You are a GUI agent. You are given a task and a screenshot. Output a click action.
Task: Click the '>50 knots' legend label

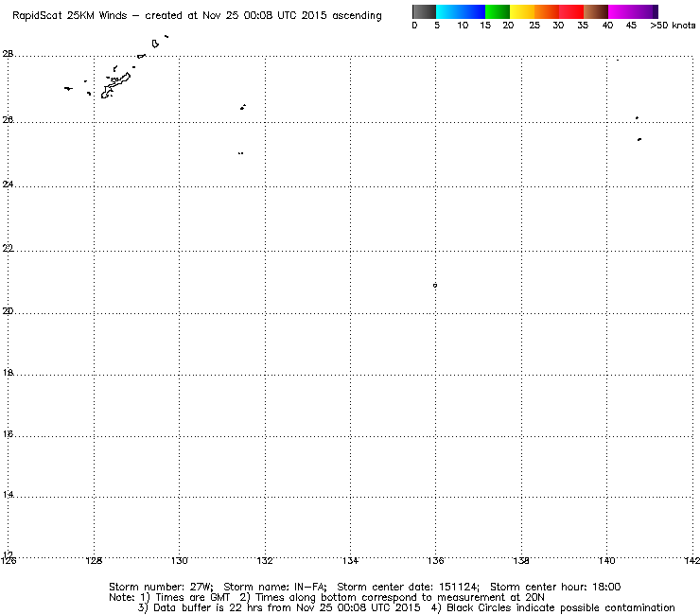coord(673,26)
